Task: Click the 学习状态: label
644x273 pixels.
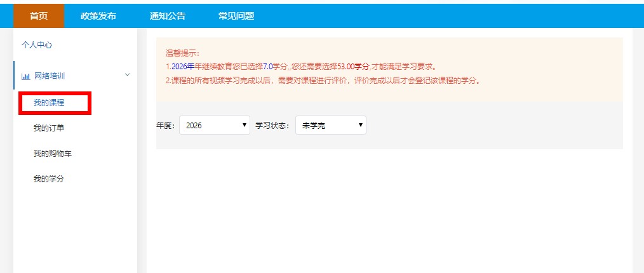Action: coord(273,126)
